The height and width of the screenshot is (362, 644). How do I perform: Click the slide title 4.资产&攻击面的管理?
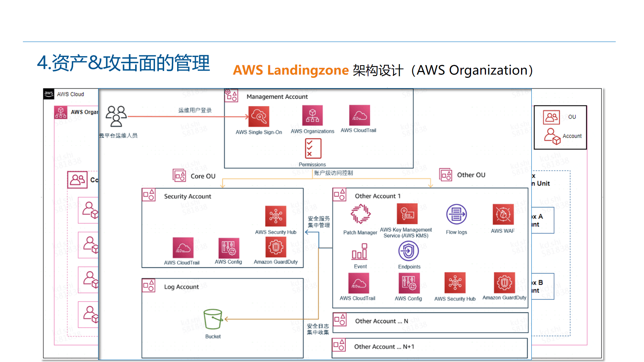click(124, 63)
